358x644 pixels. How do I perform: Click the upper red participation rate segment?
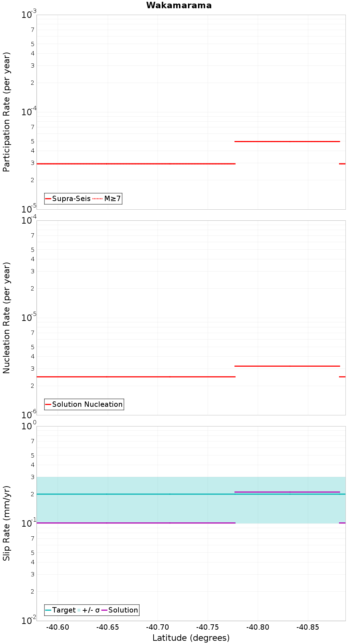click(287, 141)
